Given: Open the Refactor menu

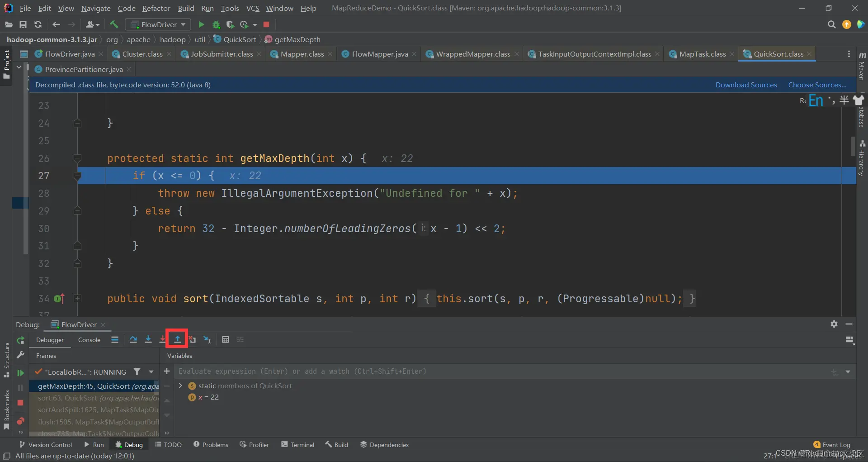Looking at the screenshot, I should [156, 8].
